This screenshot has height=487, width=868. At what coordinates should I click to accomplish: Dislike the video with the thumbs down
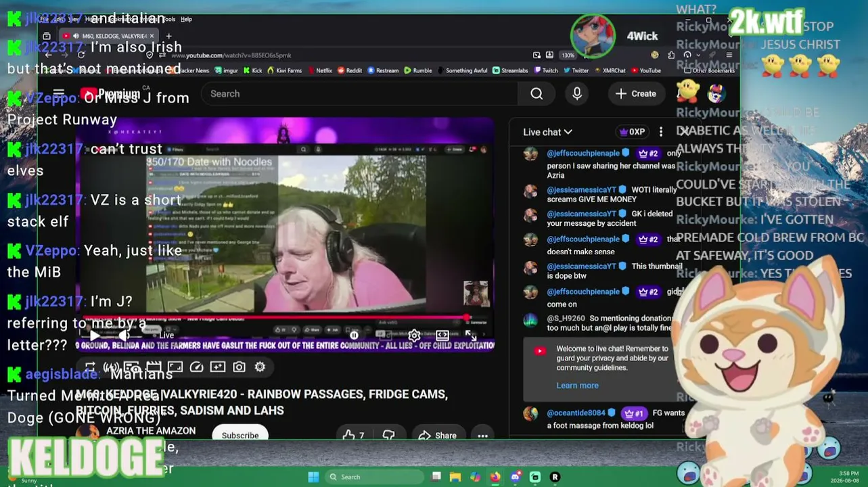click(x=388, y=436)
